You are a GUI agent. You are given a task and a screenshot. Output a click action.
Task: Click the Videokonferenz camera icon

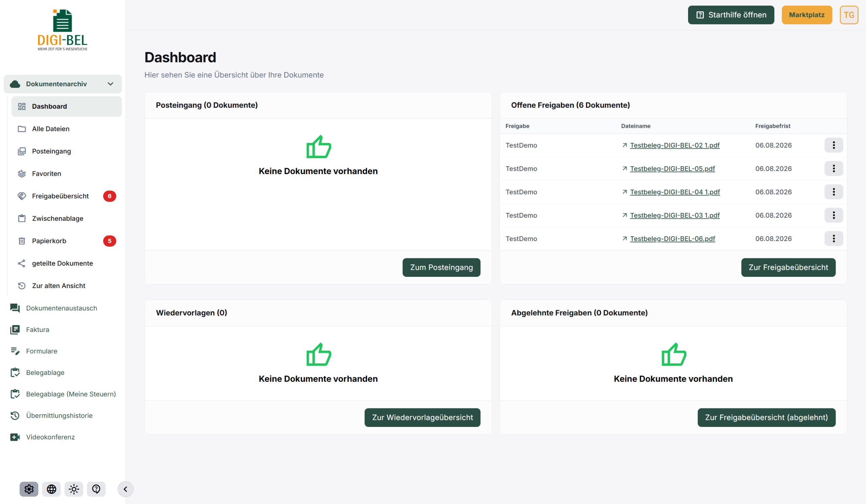[x=15, y=437]
